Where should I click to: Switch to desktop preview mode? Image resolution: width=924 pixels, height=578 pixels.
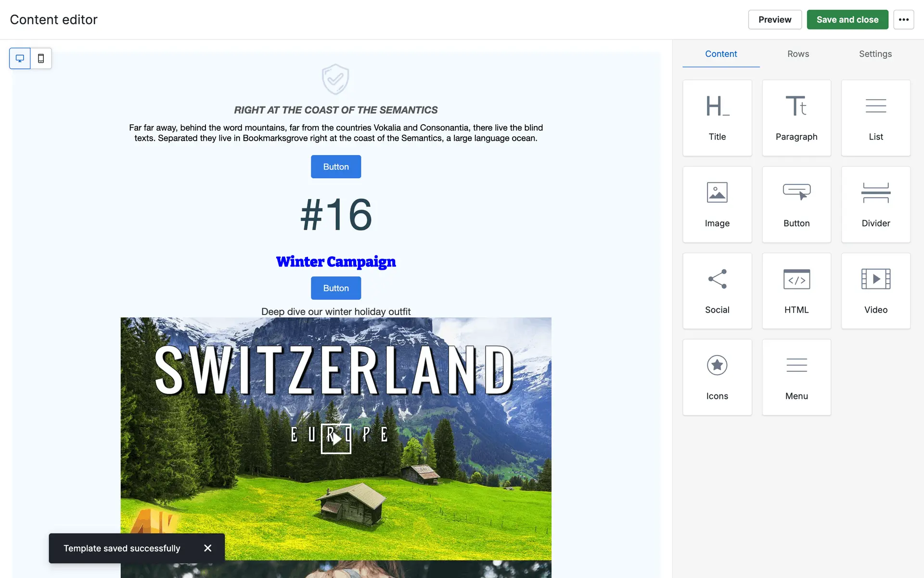point(20,58)
